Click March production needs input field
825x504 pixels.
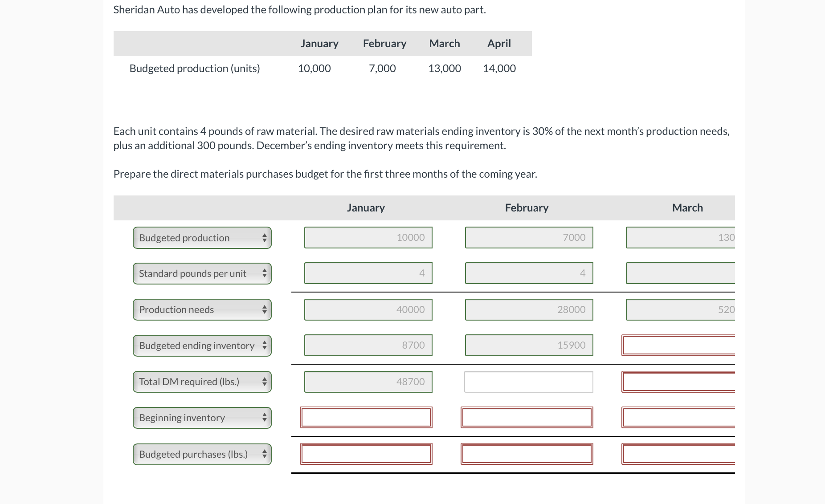(x=681, y=309)
